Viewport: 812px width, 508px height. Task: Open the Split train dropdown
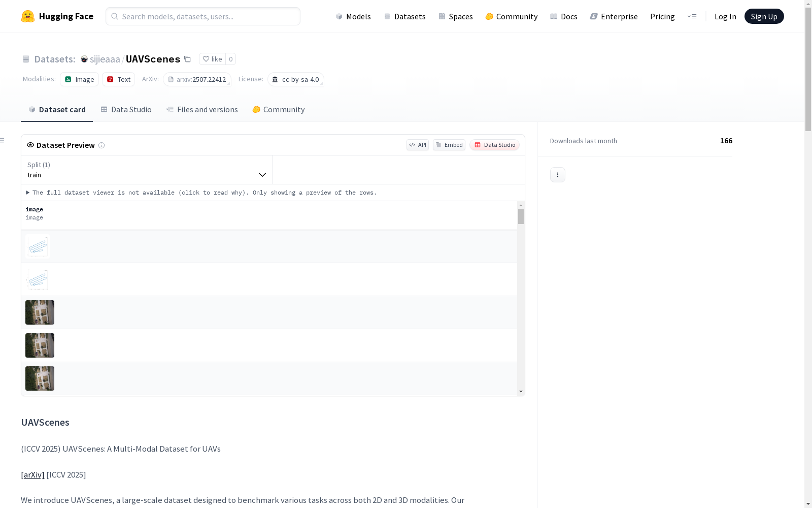click(x=147, y=170)
